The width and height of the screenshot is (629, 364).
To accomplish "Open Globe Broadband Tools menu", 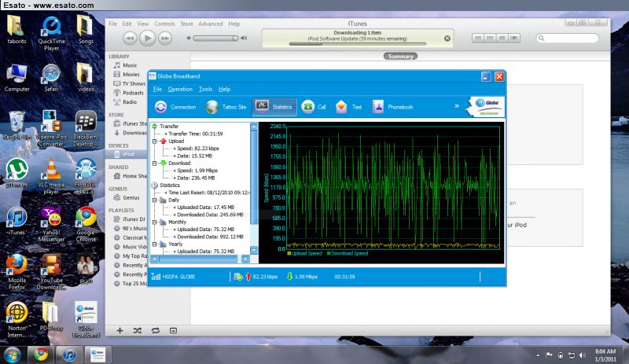I will 205,89.
